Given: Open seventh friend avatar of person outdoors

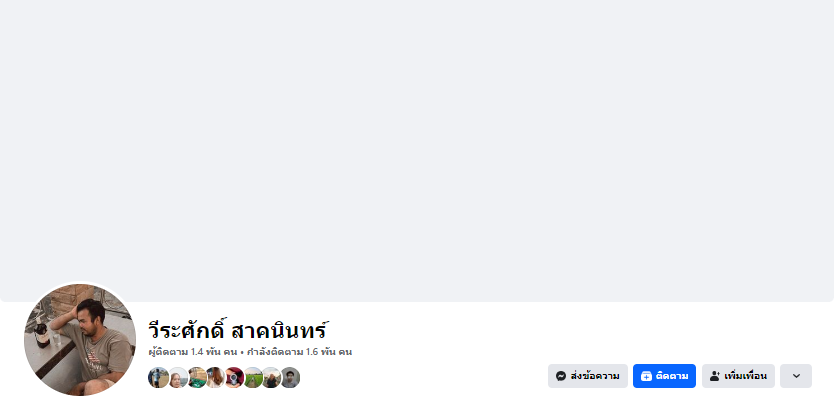Looking at the screenshot, I should tap(271, 378).
